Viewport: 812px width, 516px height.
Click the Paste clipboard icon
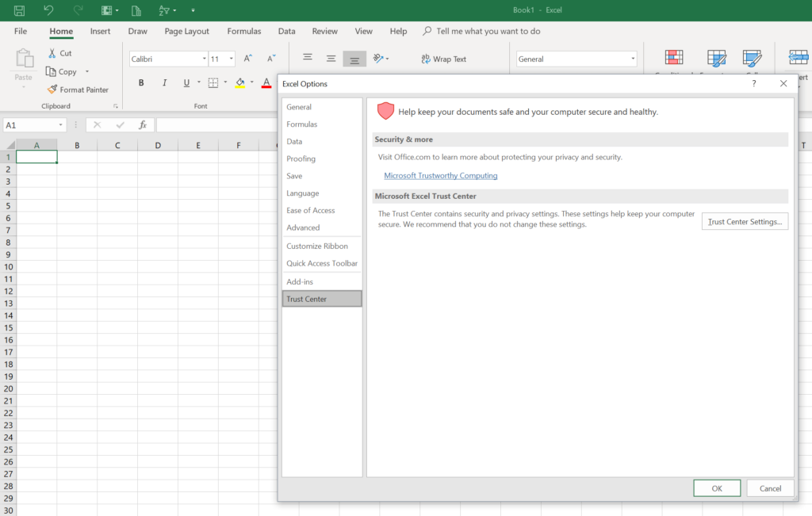click(x=24, y=59)
